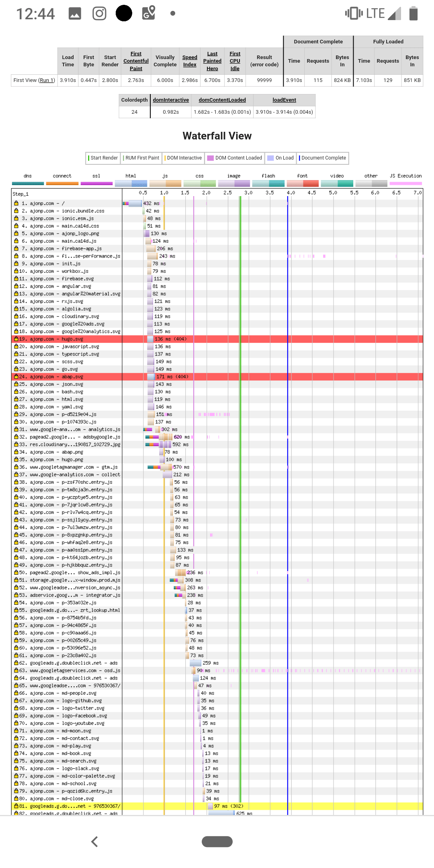Click the lock icon for request 1
This screenshot has height=868, width=434.
[16, 203]
